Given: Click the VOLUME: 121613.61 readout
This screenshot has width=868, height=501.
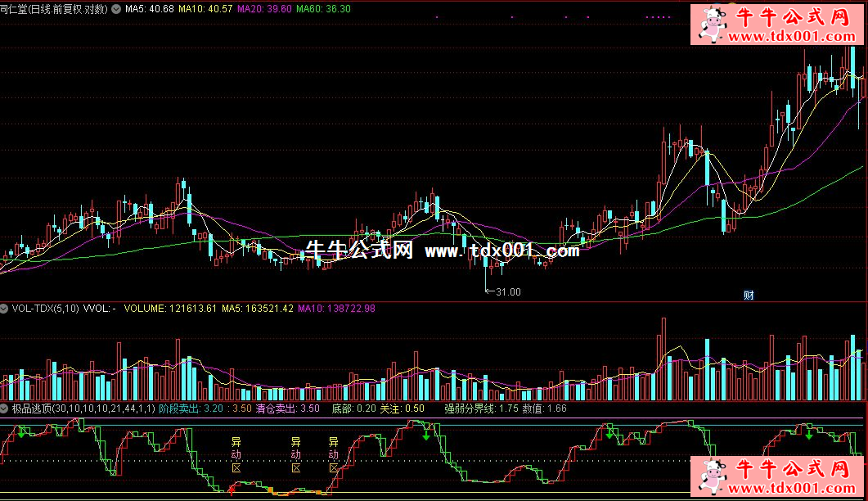Looking at the screenshot, I should 170,309.
